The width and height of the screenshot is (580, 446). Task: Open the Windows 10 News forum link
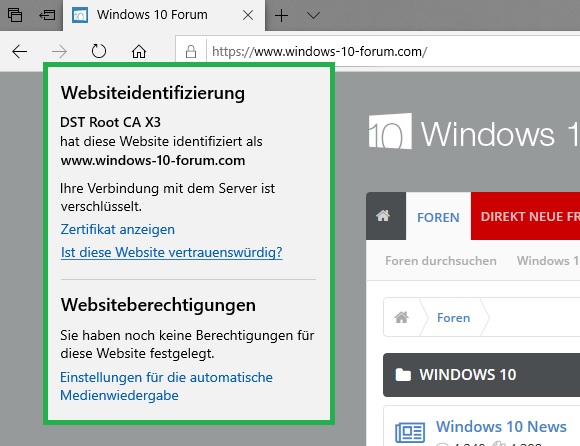click(x=501, y=426)
